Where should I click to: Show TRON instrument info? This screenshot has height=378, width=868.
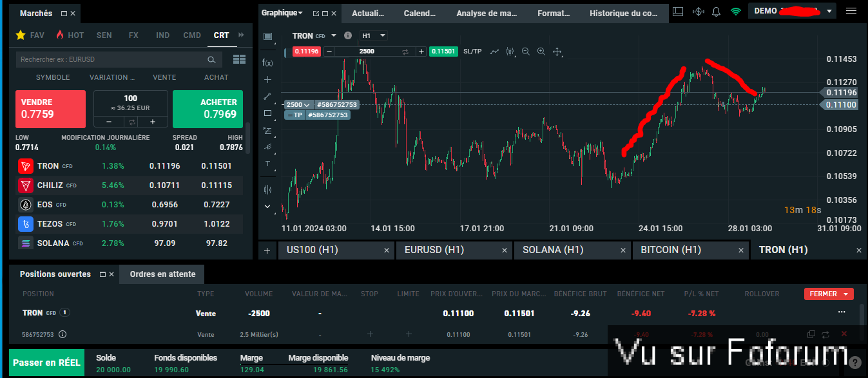pyautogui.click(x=348, y=36)
